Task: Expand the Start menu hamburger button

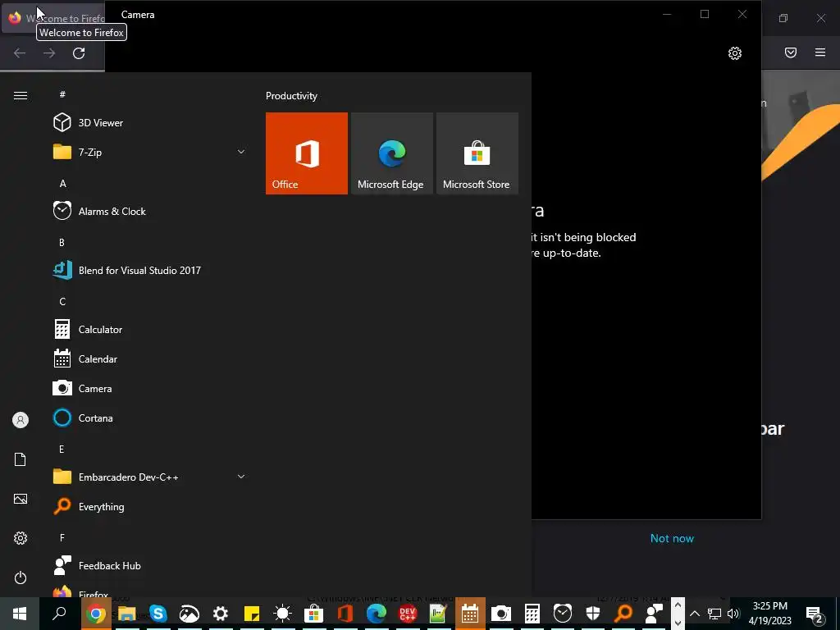Action: (21, 95)
